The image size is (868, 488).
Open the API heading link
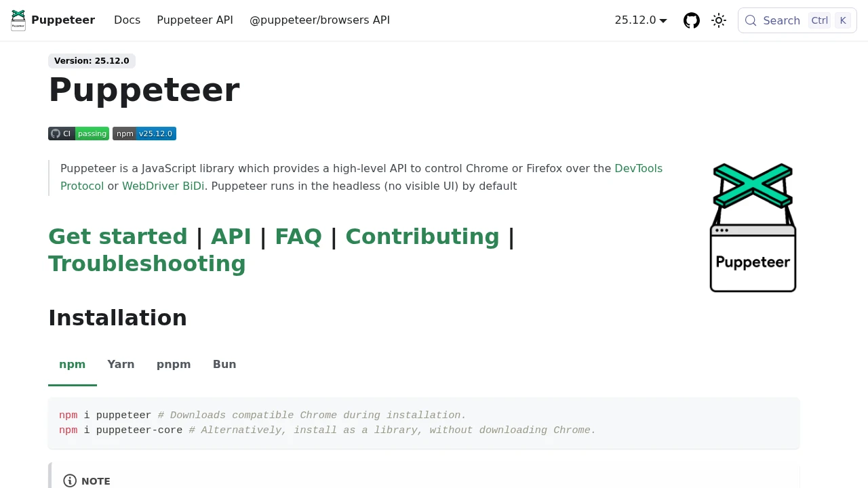coord(231,237)
